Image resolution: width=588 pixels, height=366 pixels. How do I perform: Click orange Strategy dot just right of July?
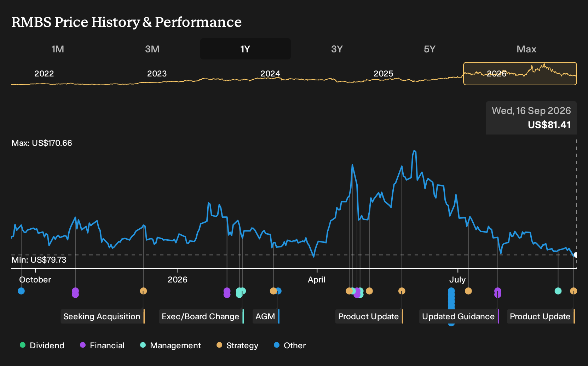click(x=468, y=291)
